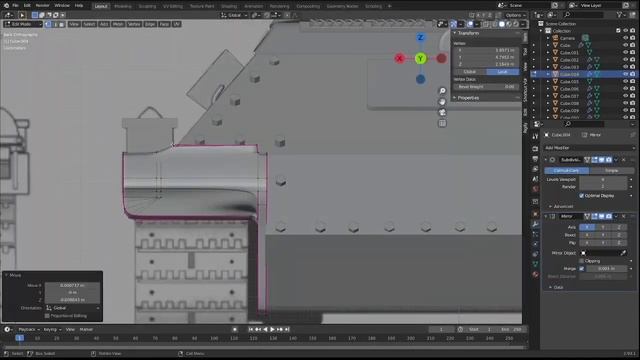Select the Camera object icon in outliner
The width and height of the screenshot is (640, 360).
click(x=555, y=38)
